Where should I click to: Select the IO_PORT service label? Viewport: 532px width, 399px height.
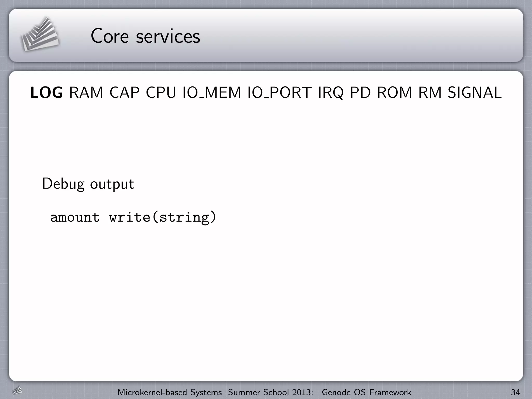[279, 92]
